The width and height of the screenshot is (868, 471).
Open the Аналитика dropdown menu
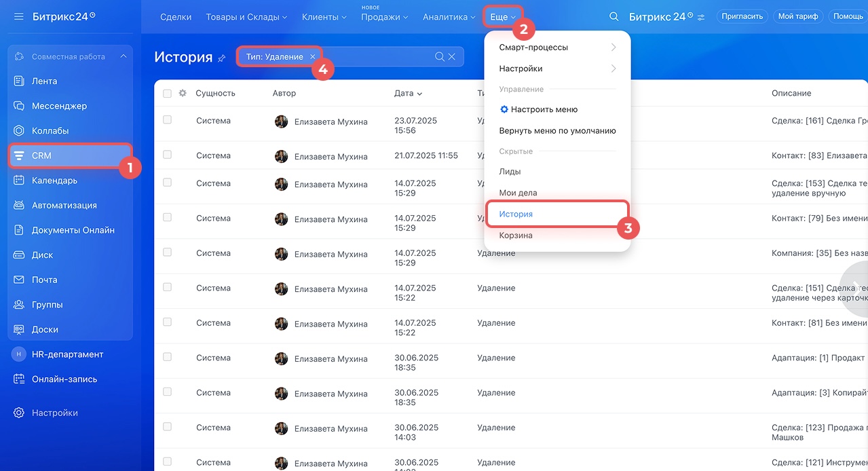[448, 17]
